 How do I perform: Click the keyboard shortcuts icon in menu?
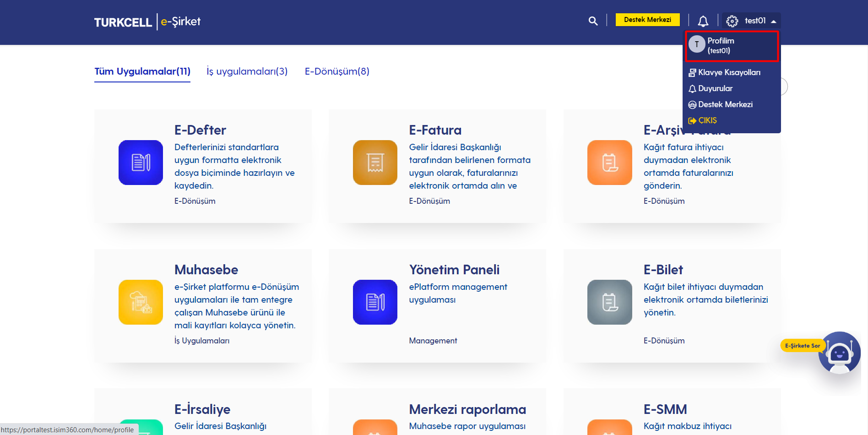coord(692,73)
